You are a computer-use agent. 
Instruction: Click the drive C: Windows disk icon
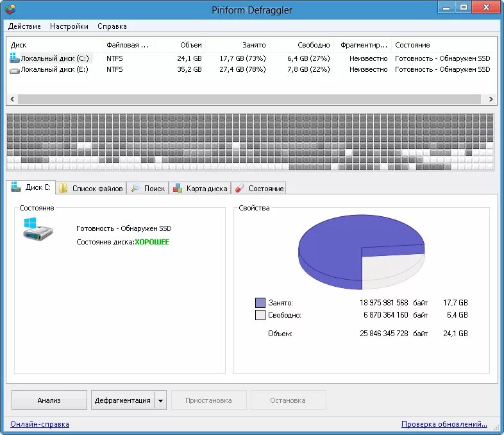pos(15,58)
